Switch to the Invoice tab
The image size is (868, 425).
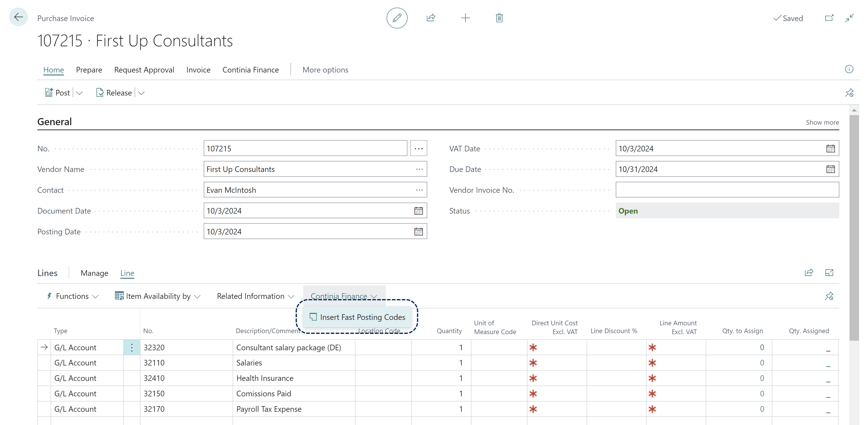click(198, 69)
